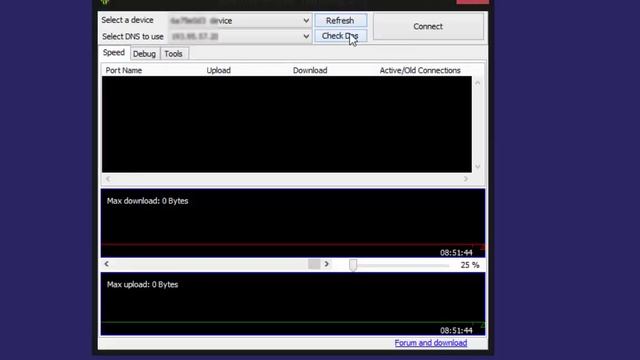Click the Select a device label

pos(127,20)
